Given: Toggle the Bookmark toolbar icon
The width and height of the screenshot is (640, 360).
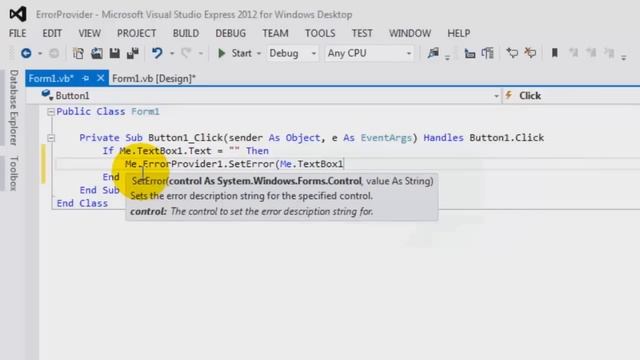Looking at the screenshot, I should coord(555,53).
